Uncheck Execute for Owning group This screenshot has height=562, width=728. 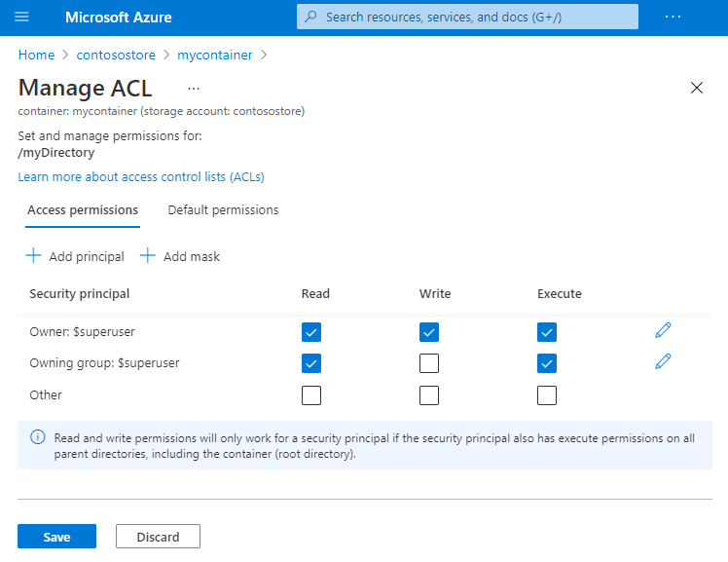[x=547, y=363]
